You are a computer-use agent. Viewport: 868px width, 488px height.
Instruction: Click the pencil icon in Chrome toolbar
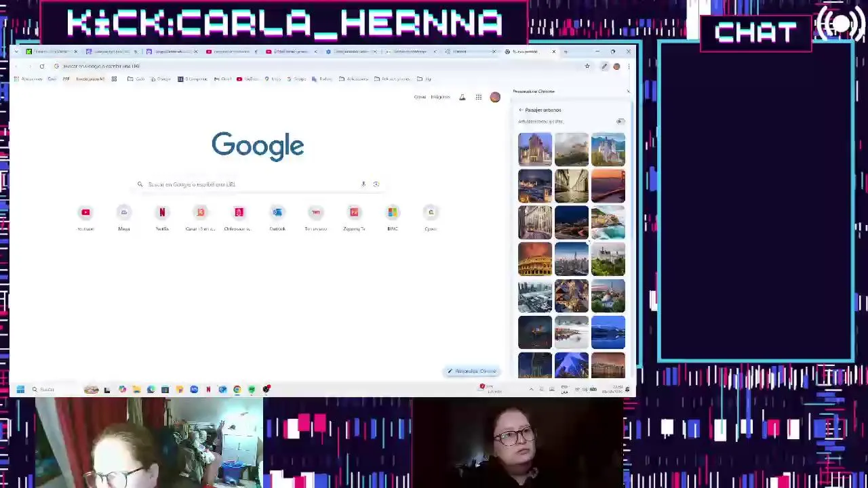pos(604,66)
